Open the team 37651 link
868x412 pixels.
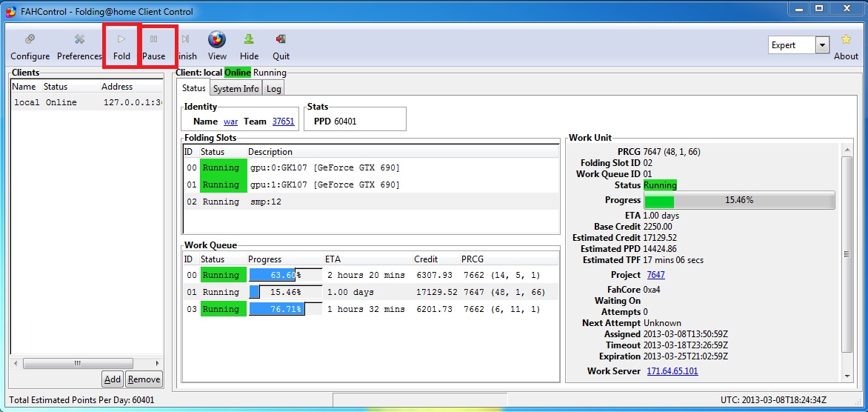click(284, 122)
